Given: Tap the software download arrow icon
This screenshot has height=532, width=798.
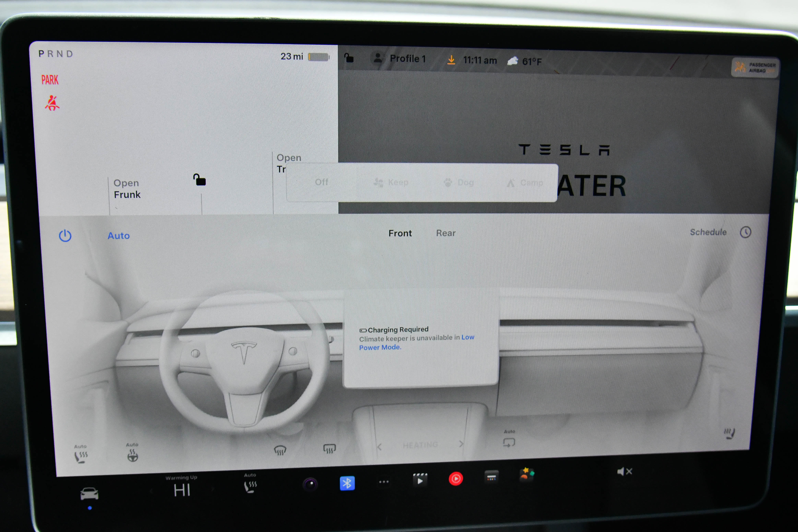Looking at the screenshot, I should pos(451,60).
